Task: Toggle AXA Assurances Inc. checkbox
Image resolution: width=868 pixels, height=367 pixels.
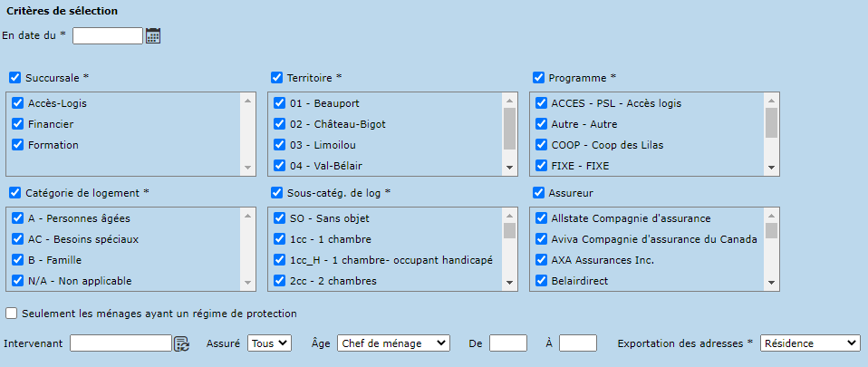Action: coord(541,260)
